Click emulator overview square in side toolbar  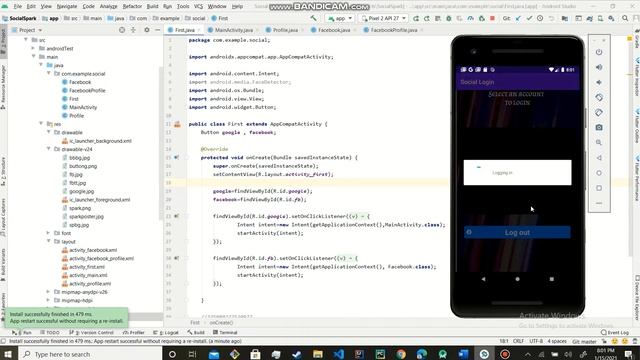point(599,188)
